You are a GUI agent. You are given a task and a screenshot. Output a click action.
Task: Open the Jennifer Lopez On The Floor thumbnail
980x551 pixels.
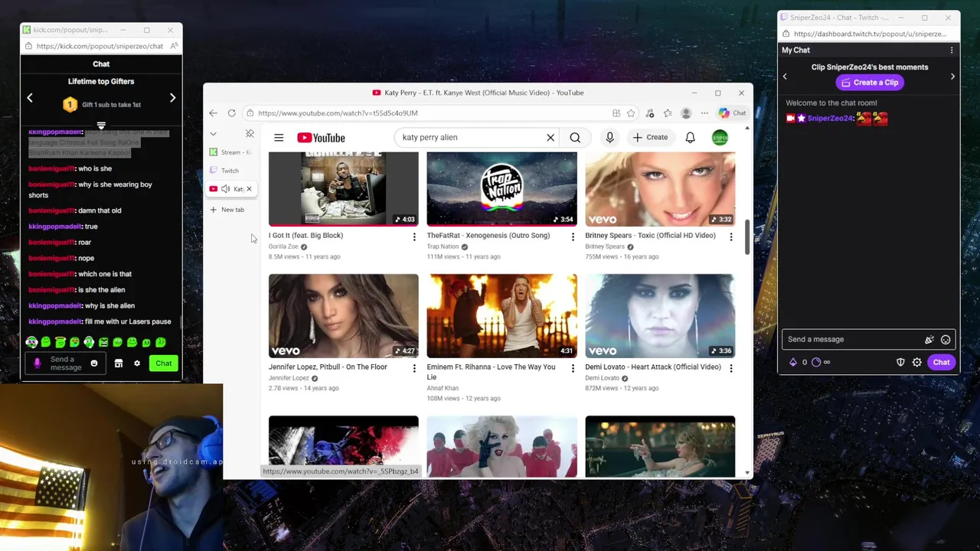point(343,315)
